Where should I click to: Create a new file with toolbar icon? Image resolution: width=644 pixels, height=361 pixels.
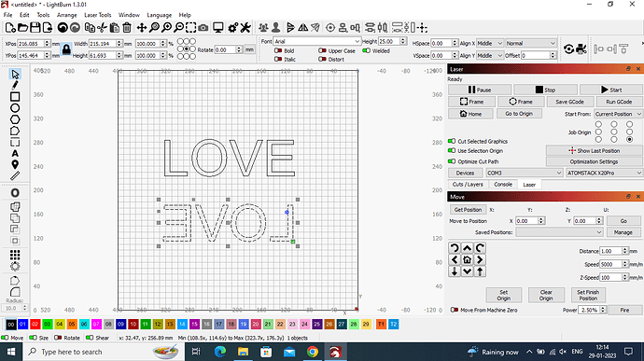tap(10, 27)
